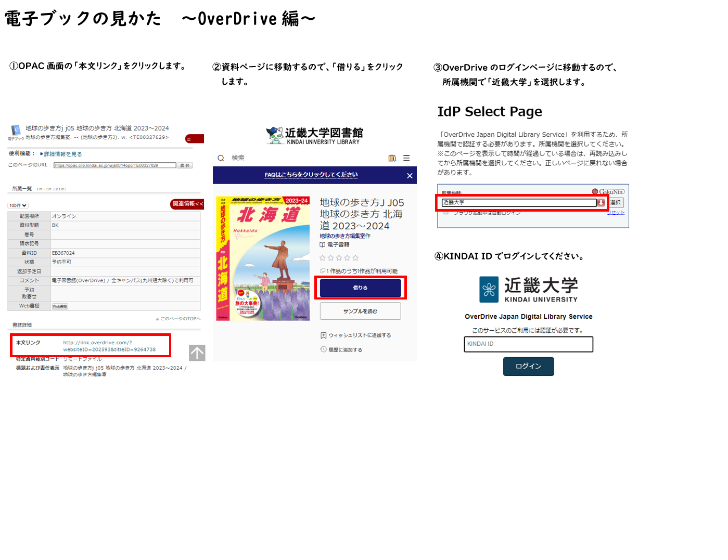
Task: Click the サンプルを読む button
Action: (x=360, y=311)
